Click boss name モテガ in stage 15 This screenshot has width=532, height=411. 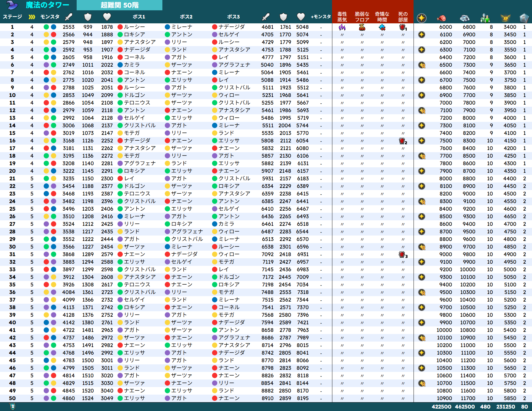pyautogui.click(x=132, y=133)
